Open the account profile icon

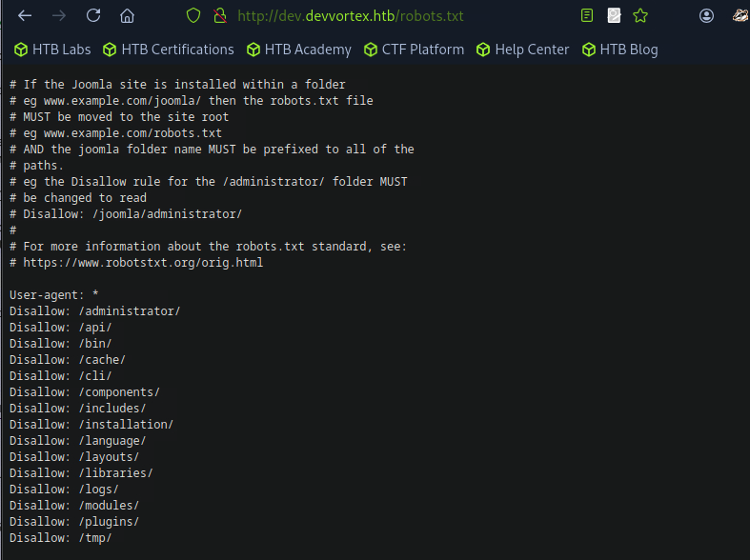(706, 16)
